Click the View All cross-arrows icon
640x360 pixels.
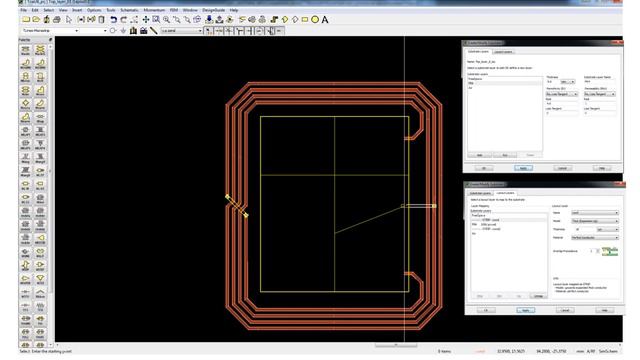146,20
